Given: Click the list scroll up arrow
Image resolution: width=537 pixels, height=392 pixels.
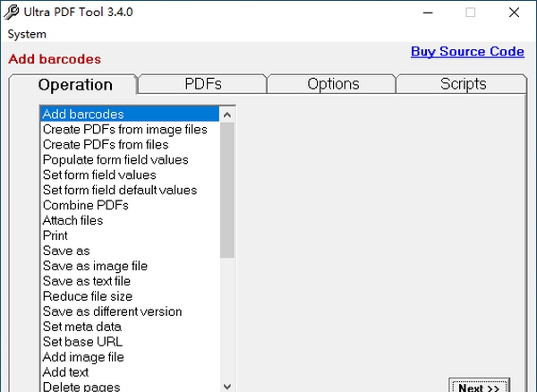Looking at the screenshot, I should click(x=227, y=115).
